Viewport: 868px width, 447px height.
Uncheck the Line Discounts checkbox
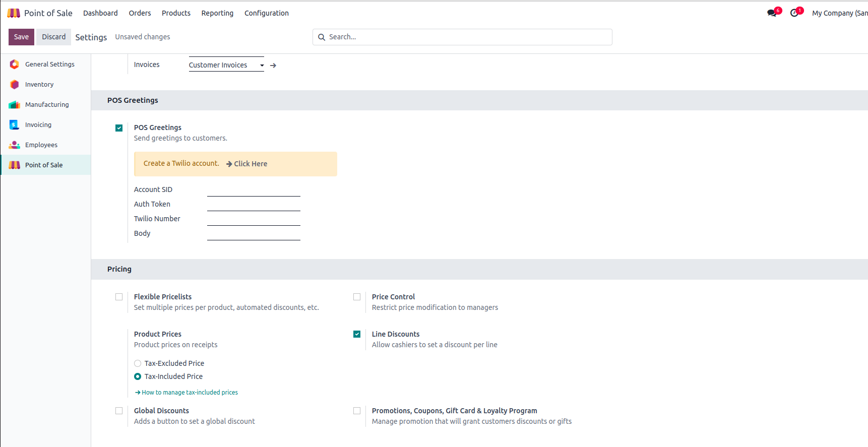tap(357, 334)
